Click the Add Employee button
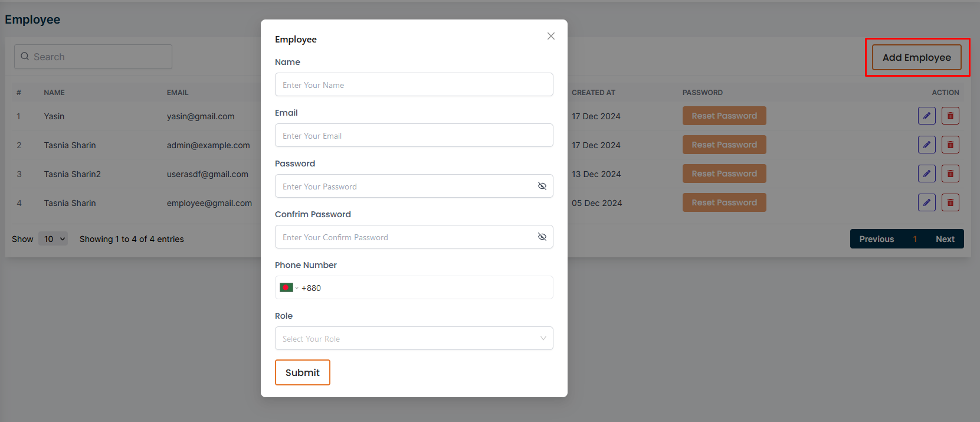980x422 pixels. (916, 57)
